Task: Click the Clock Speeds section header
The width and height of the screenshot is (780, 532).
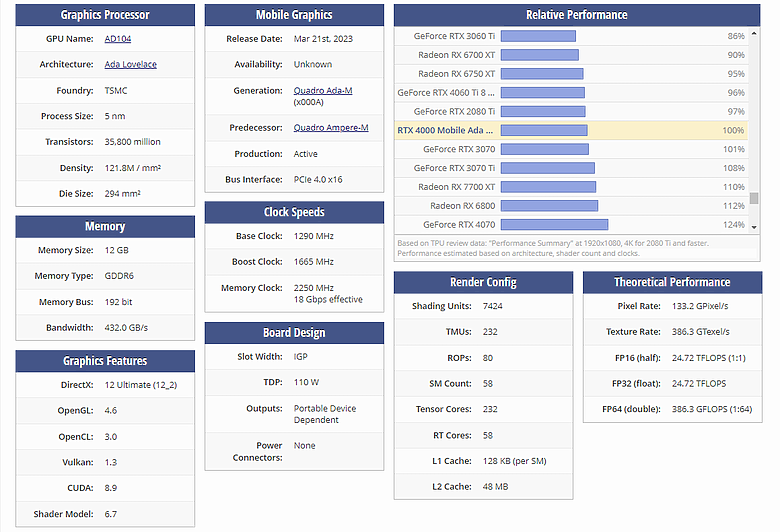Action: pyautogui.click(x=294, y=212)
